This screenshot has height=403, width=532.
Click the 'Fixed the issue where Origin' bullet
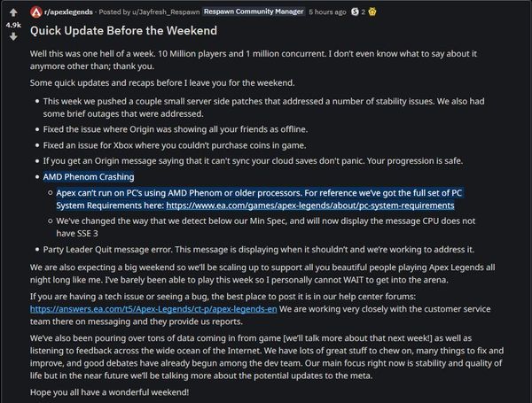pos(176,129)
